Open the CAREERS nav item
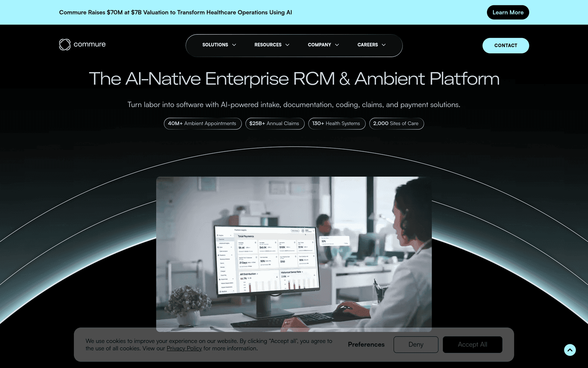The width and height of the screenshot is (588, 368). point(367,45)
